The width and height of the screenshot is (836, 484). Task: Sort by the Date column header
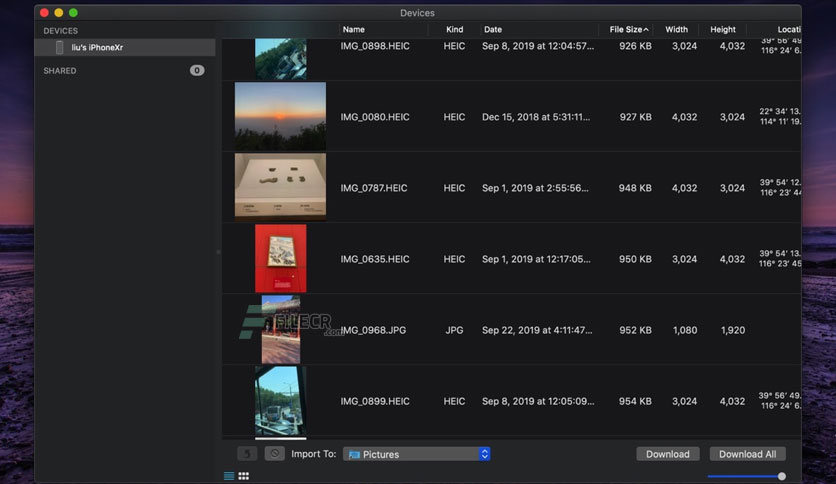pyautogui.click(x=493, y=30)
